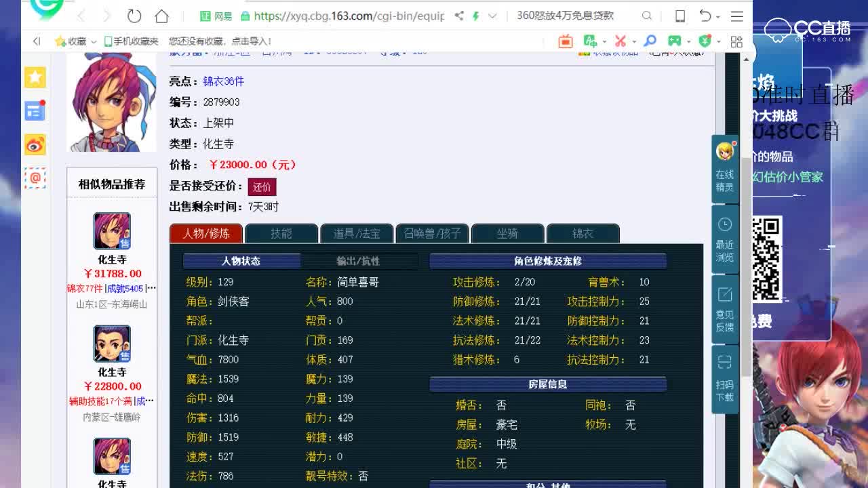Switch to the 召唤兽/孩子 tab
The height and width of the screenshot is (488, 868).
(x=432, y=233)
